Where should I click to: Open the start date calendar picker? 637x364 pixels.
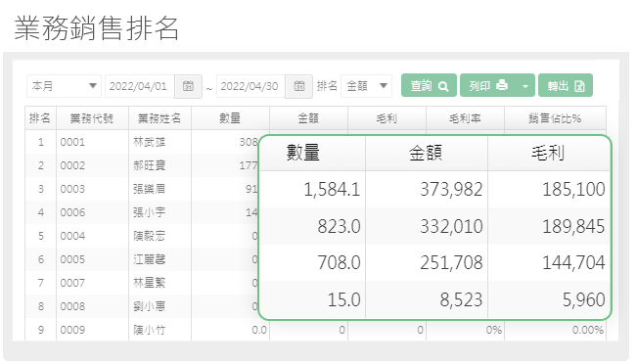[188, 86]
